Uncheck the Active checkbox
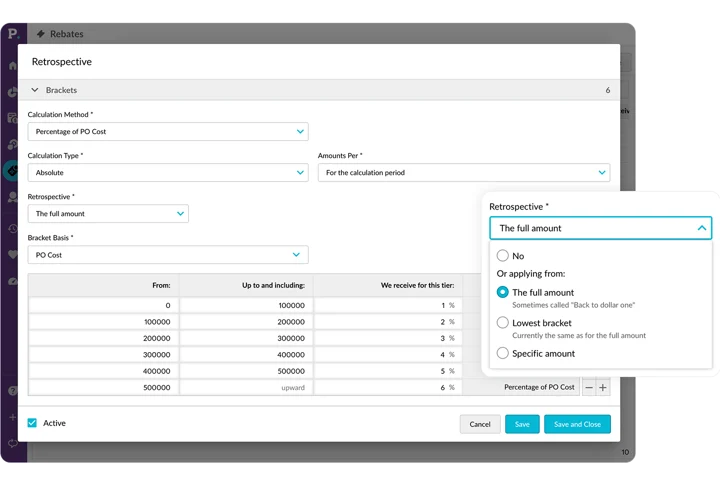 (x=32, y=423)
